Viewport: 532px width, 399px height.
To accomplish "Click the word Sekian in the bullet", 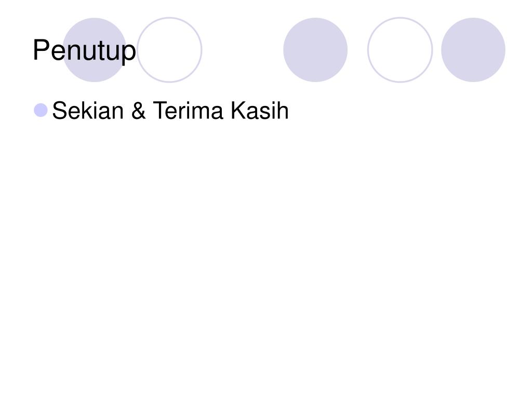I will coord(88,110).
